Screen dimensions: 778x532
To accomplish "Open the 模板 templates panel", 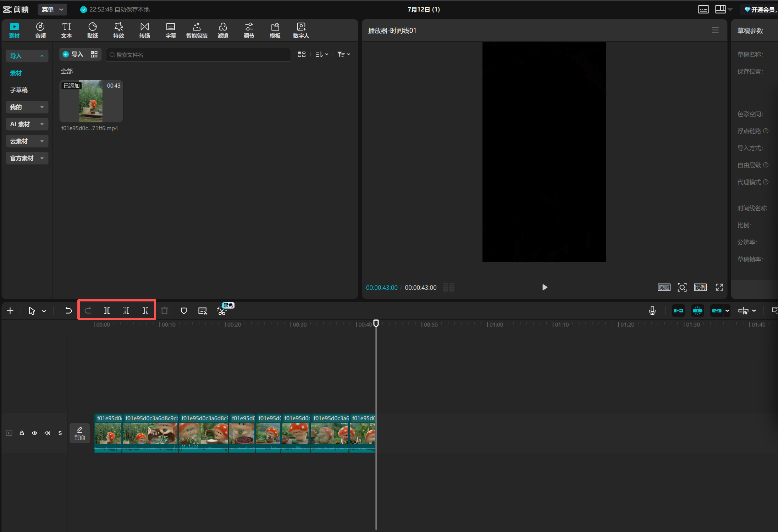I will point(275,31).
